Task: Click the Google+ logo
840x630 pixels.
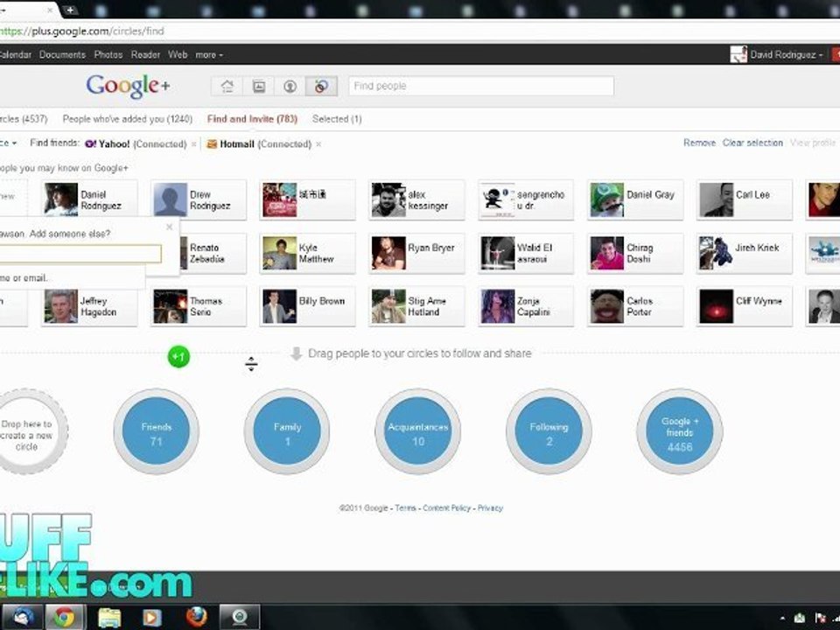Action: click(x=128, y=87)
